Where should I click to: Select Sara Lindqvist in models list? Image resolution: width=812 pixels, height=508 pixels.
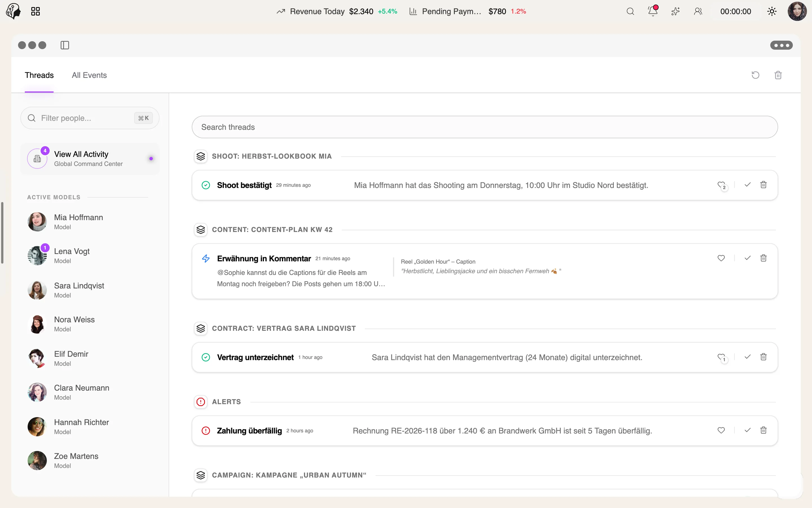[90, 290]
